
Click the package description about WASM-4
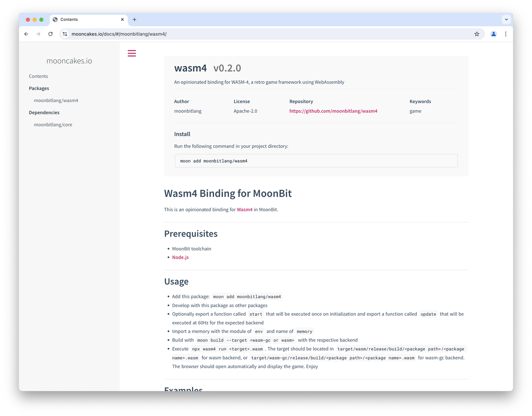point(259,82)
